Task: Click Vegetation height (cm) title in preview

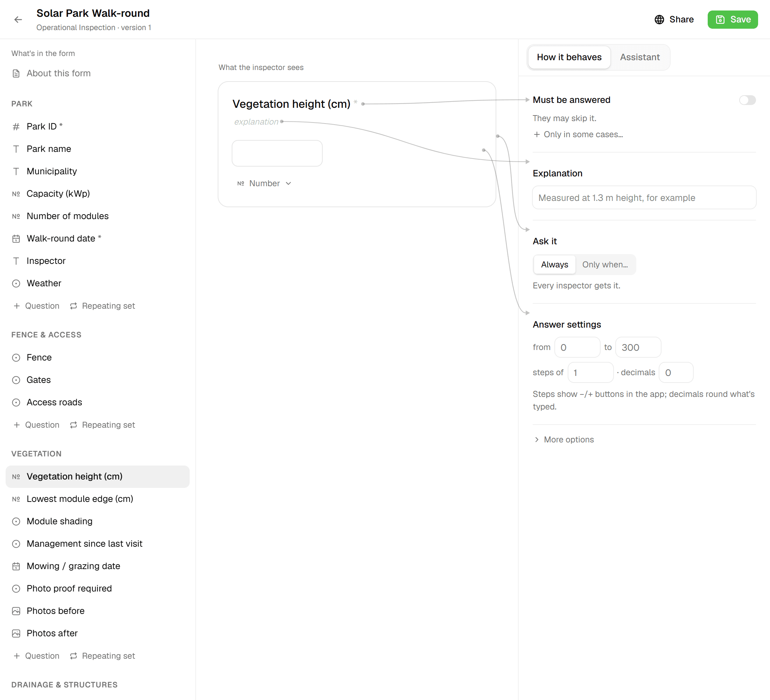Action: (291, 104)
